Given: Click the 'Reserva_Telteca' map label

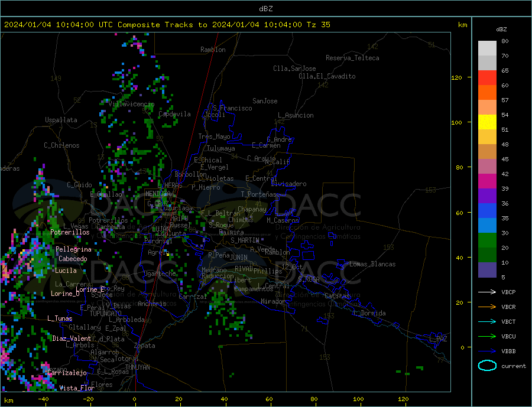Looking at the screenshot, I should click(x=352, y=58).
